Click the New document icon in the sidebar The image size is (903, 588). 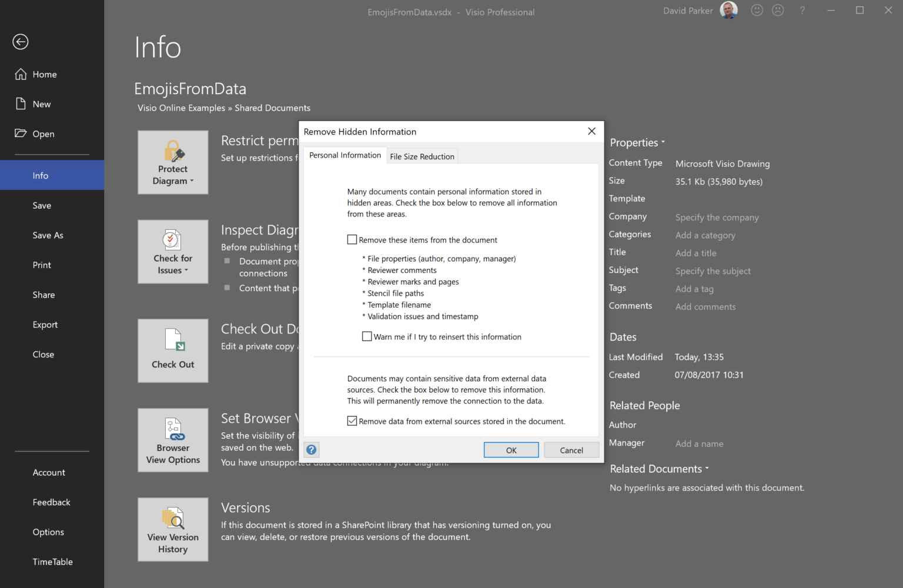click(21, 104)
